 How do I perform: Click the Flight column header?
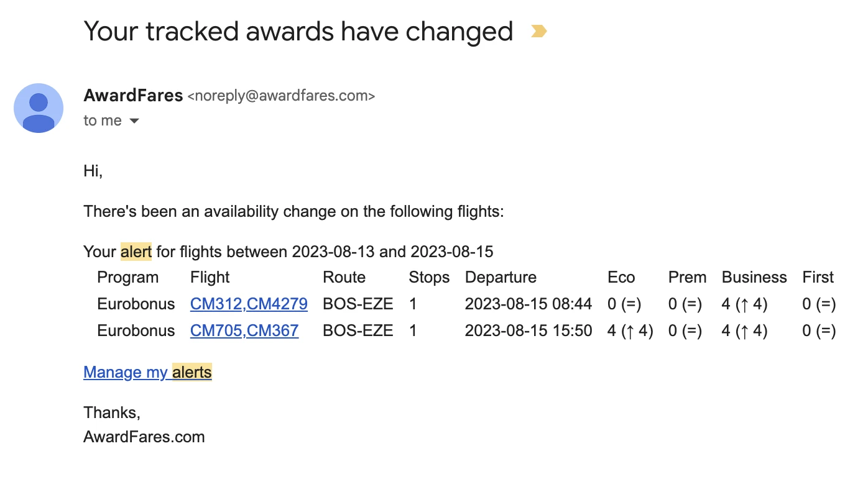pyautogui.click(x=210, y=278)
